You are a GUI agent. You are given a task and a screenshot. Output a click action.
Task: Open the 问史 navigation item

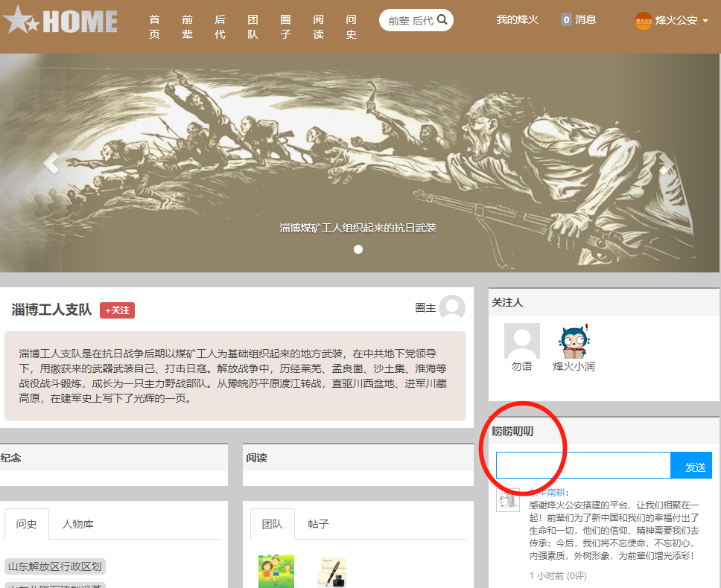click(x=352, y=27)
